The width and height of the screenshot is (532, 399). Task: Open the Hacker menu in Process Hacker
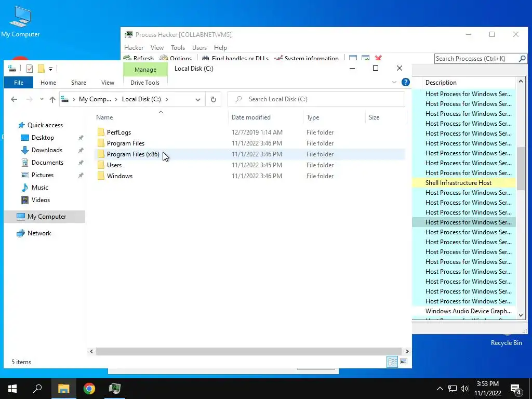tap(134, 47)
